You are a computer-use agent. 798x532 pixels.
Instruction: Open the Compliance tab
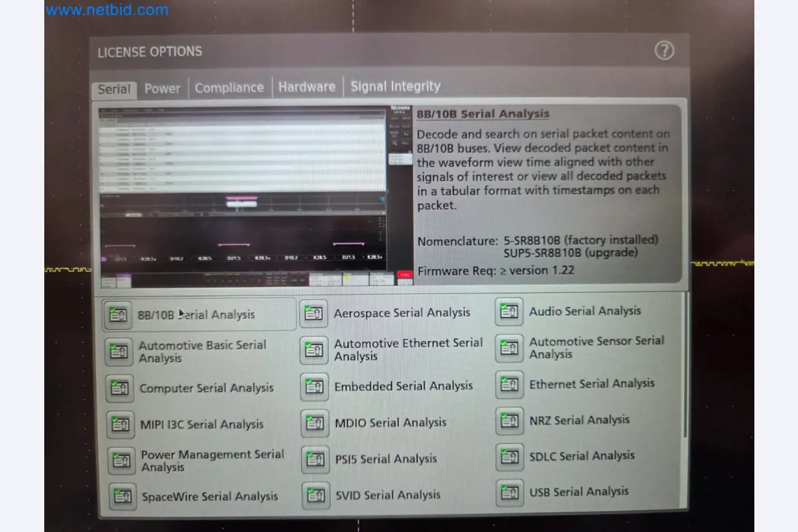(x=229, y=88)
